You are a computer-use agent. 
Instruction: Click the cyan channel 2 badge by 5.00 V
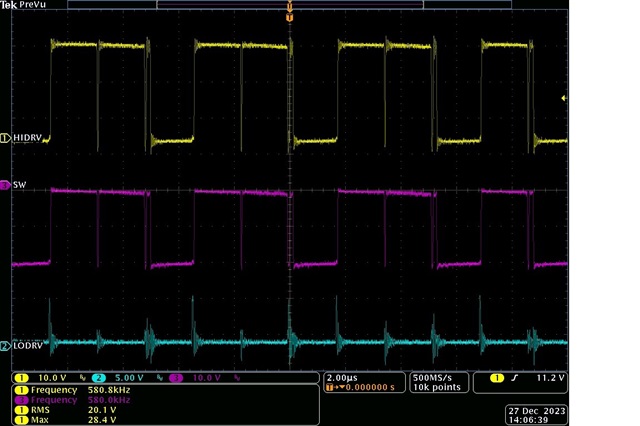pos(99,378)
